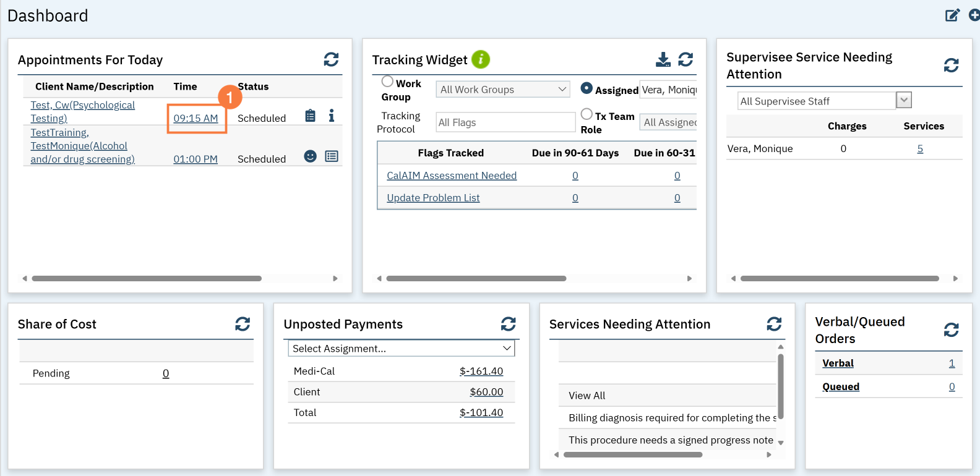Select the Assigned radio button
This screenshot has width=980, height=476.
coord(587,88)
